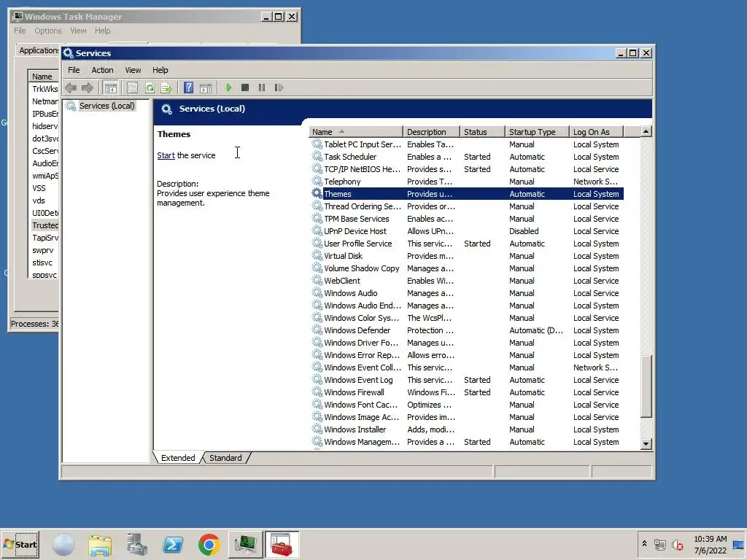747x560 pixels.
Task: Click the gear icon next to Virtual Disk
Action: (317, 256)
